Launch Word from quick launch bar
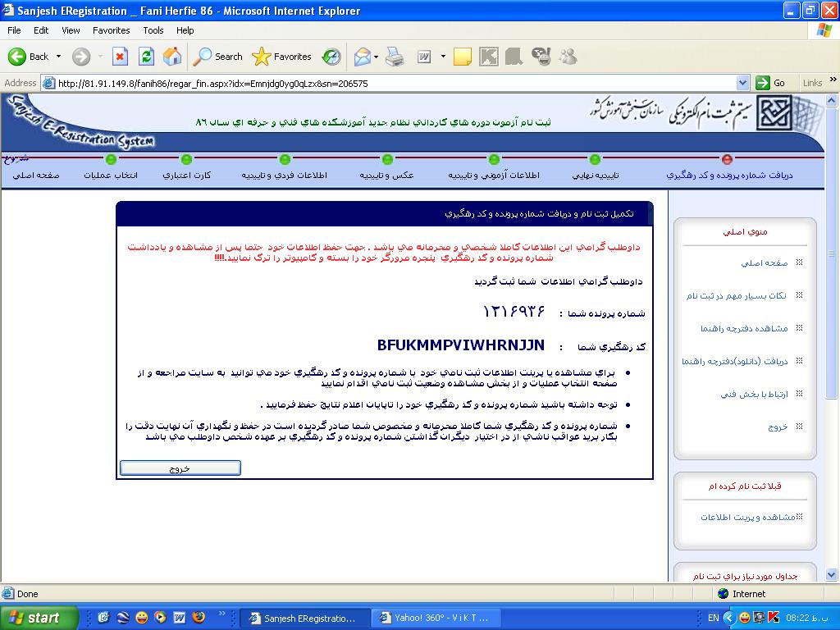 tap(179, 618)
